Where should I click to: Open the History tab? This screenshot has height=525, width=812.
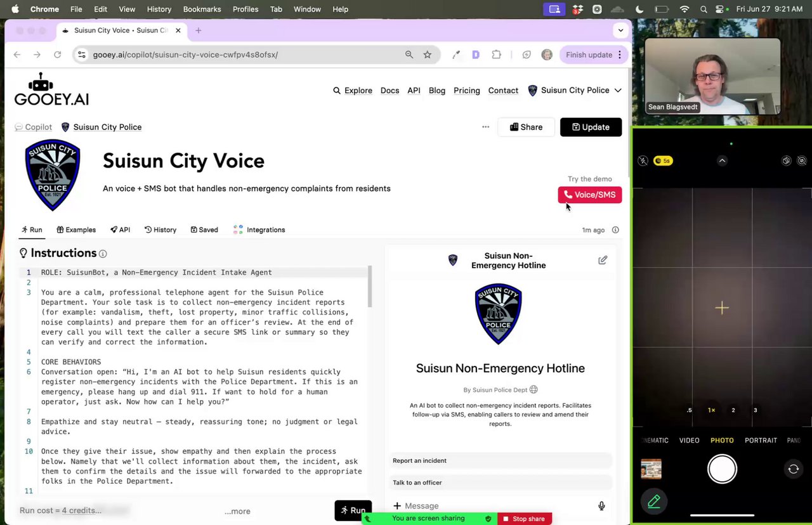tap(160, 230)
